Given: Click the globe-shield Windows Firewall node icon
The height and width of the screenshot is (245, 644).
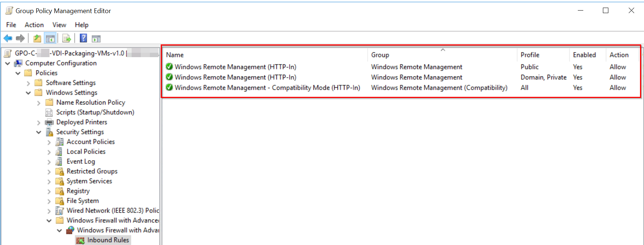Looking at the screenshot, I should (70, 230).
